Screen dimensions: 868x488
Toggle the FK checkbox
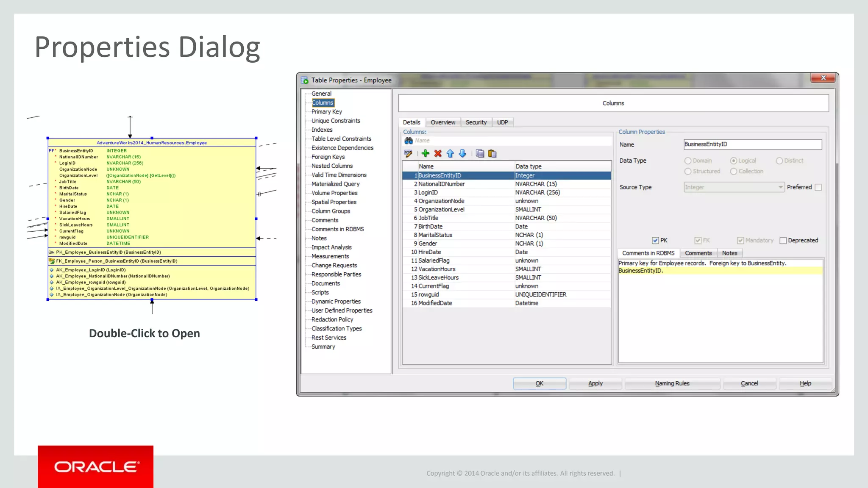[x=698, y=241]
